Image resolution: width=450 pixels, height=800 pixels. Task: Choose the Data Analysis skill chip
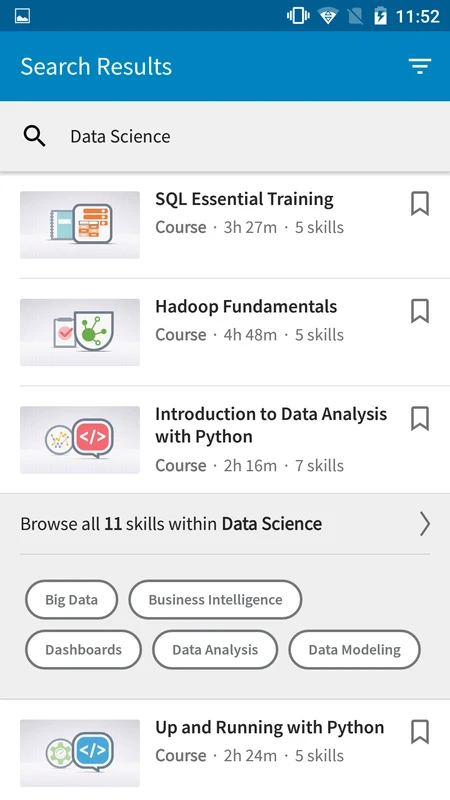[215, 649]
